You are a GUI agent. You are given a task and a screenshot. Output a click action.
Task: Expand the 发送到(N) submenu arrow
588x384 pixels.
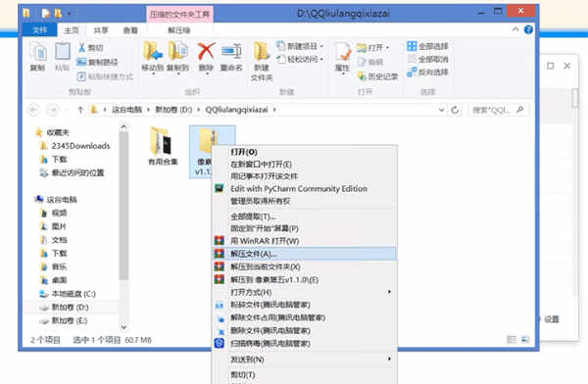click(x=389, y=359)
